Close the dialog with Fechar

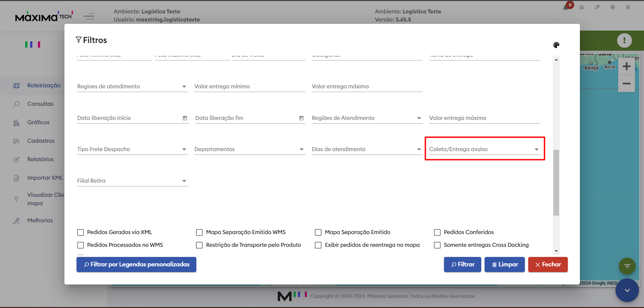click(x=548, y=265)
